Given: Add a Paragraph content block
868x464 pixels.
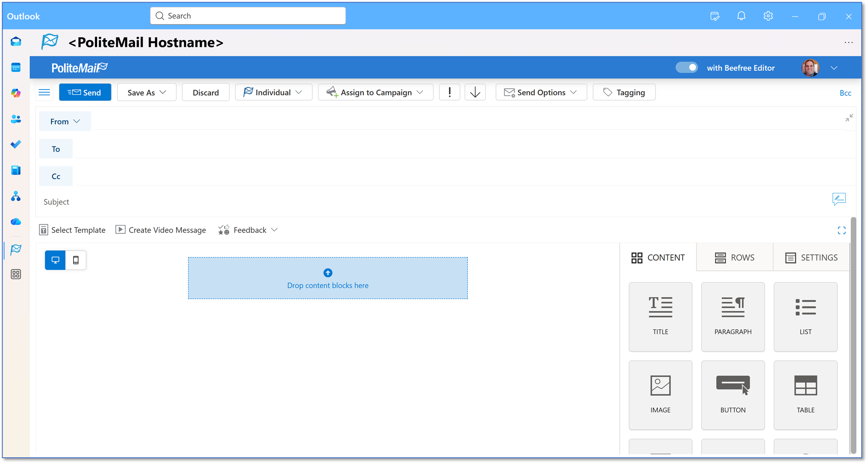Looking at the screenshot, I should [733, 317].
